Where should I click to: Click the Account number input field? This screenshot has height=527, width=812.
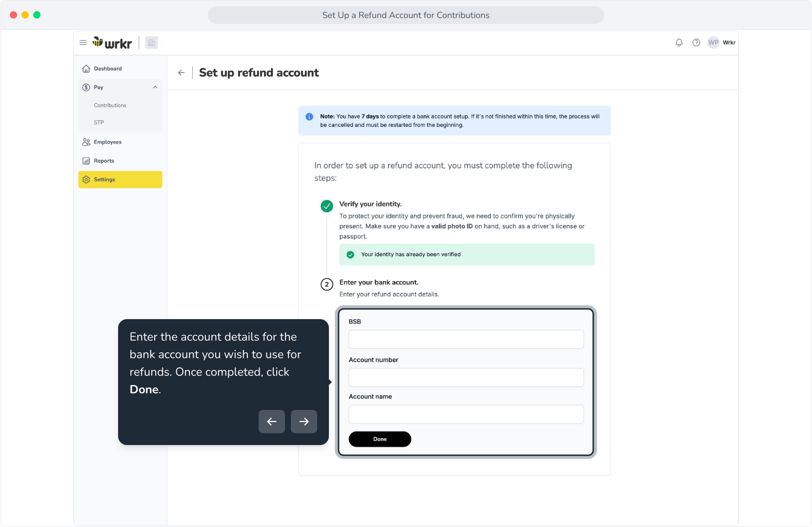466,377
